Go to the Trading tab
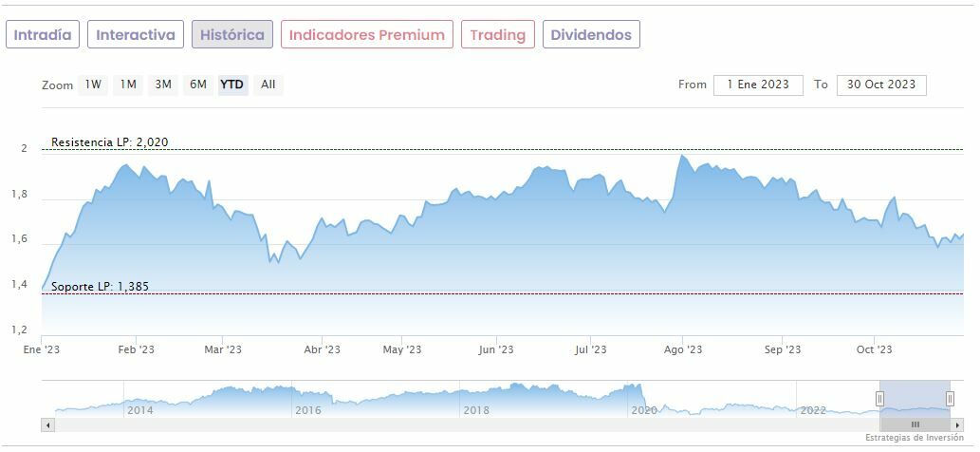Viewport: 980px width, 452px height. (497, 35)
